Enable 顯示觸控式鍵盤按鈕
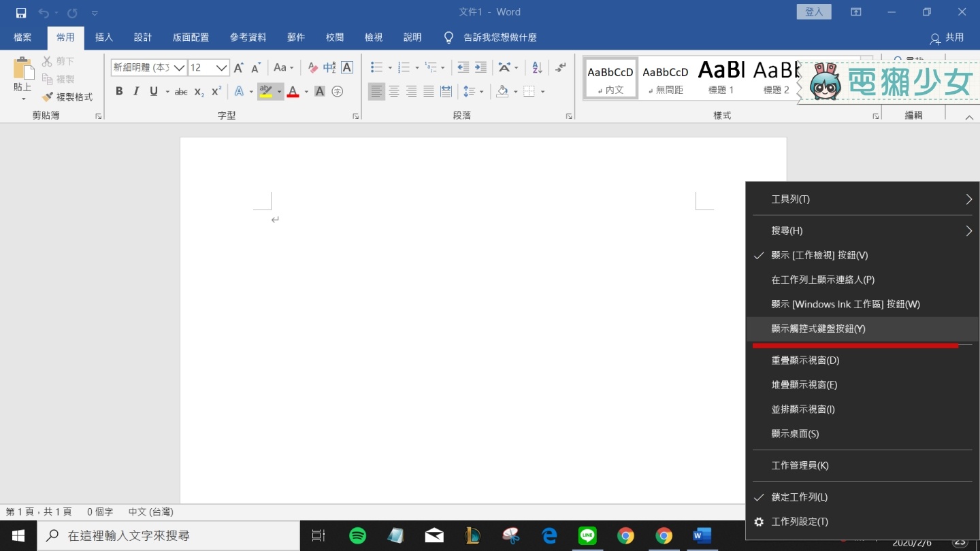980x551 pixels. (862, 329)
